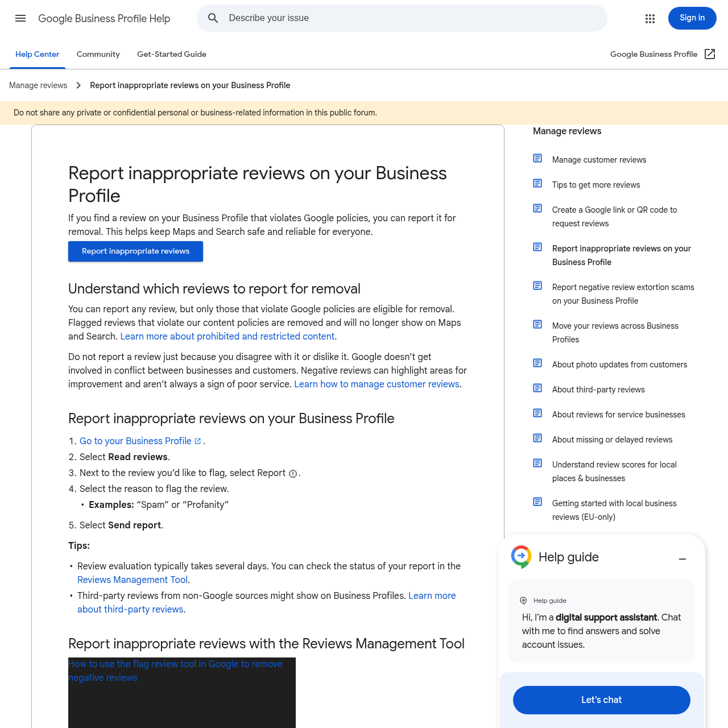Screen dimensions: 728x728
Task: Click the Help guide panel title
Action: (x=569, y=557)
